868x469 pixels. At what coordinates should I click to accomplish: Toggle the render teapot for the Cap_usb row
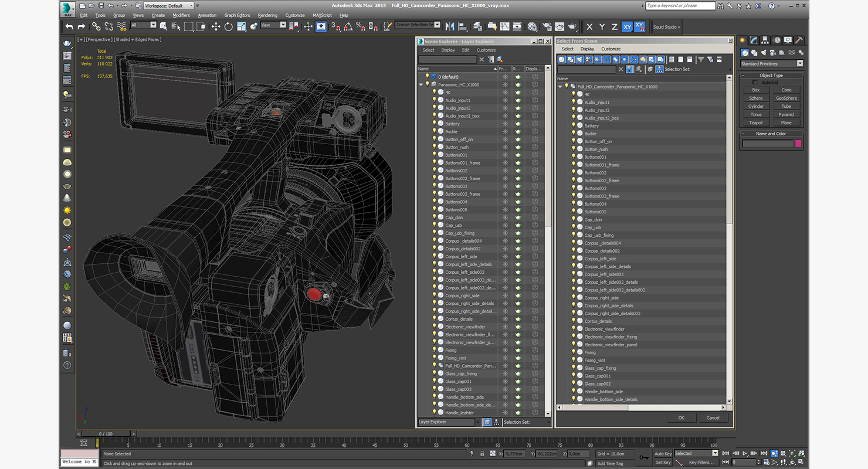[518, 225]
